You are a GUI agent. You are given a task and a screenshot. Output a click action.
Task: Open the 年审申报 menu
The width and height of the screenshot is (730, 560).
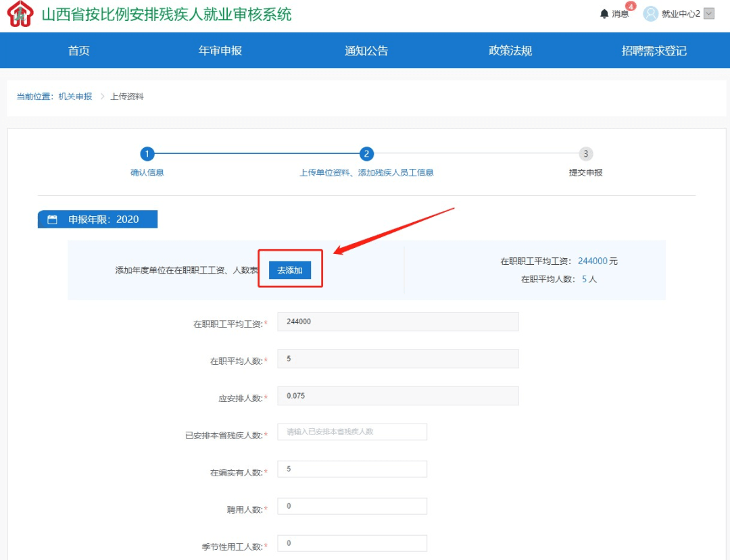coord(220,51)
